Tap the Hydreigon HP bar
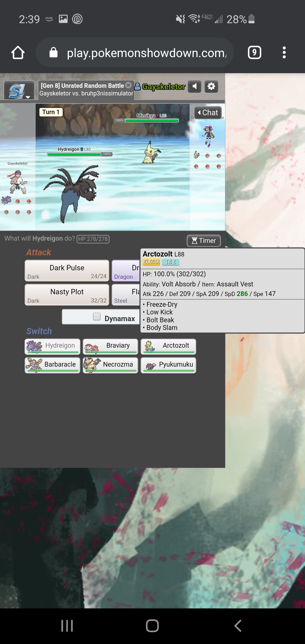Image resolution: width=305 pixels, height=644 pixels. tap(74, 154)
